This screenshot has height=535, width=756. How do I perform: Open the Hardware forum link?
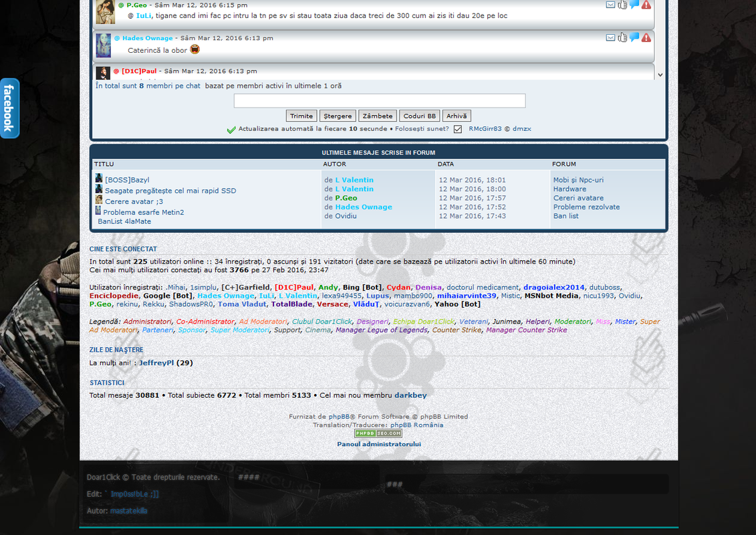(570, 189)
